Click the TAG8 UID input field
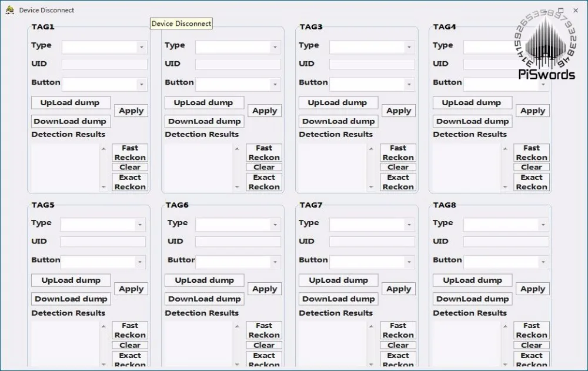This screenshot has height=371, width=588. 506,241
